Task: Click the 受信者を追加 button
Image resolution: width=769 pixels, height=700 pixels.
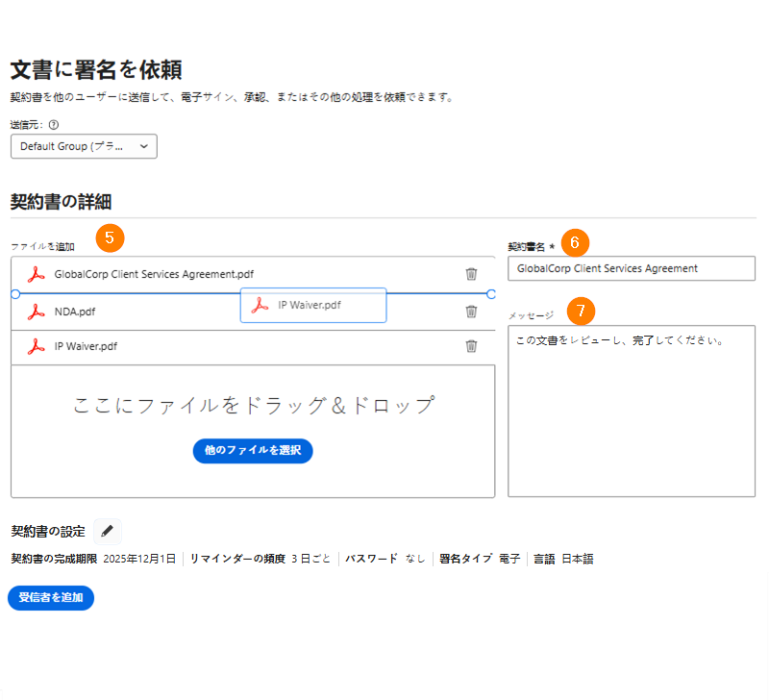Action: coord(51,597)
